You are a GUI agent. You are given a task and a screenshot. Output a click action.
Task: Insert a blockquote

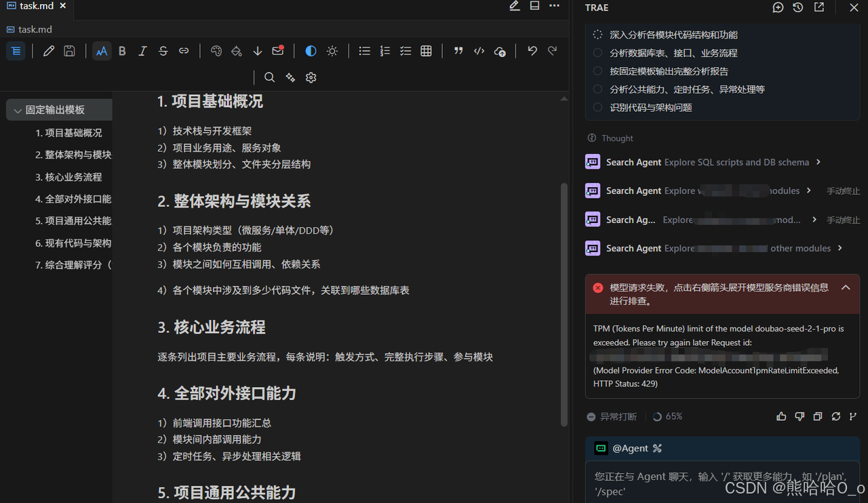pos(458,51)
